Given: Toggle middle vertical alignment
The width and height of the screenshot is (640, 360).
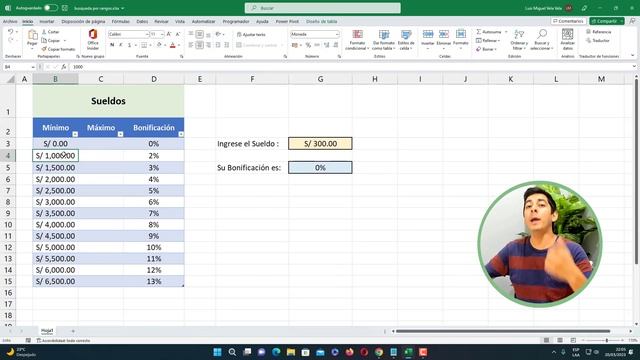Looking at the screenshot, I should (200, 34).
